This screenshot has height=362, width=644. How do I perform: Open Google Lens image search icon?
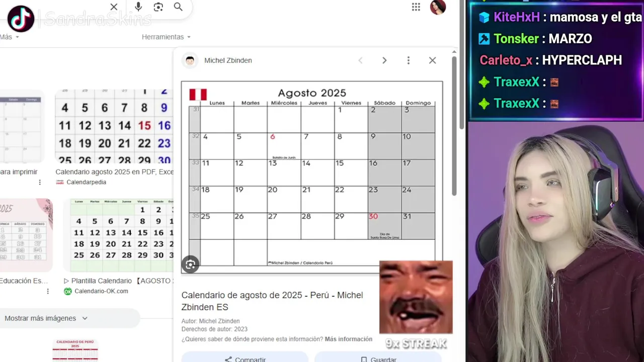coord(158,7)
